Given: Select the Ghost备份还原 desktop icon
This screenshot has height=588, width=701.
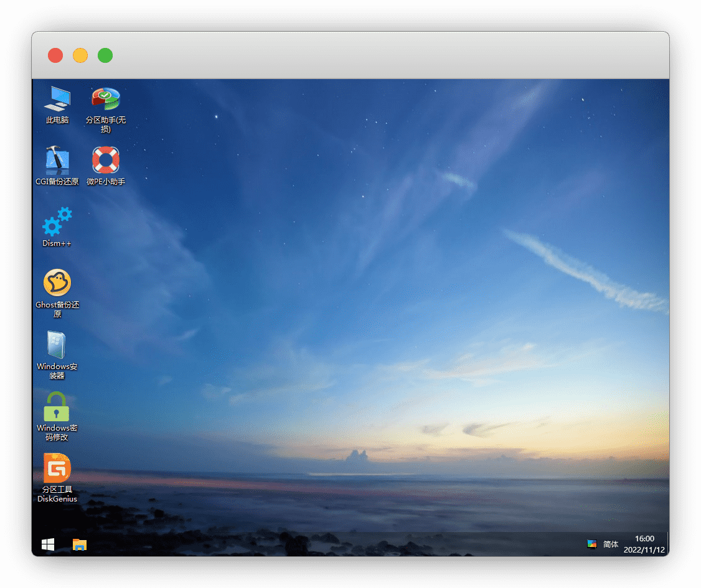Looking at the screenshot, I should point(57,283).
